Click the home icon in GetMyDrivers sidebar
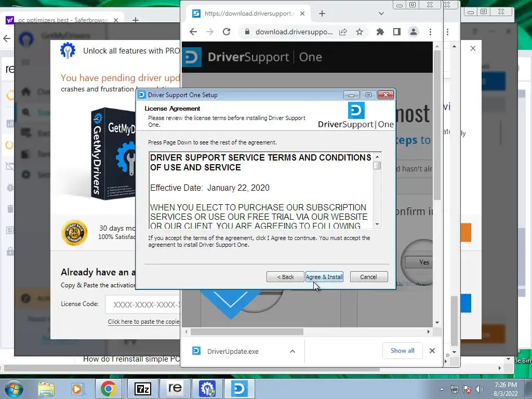 coord(26,92)
